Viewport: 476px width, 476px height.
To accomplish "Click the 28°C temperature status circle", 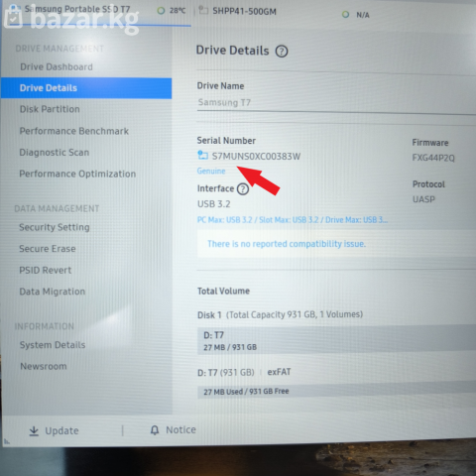I will [161, 11].
